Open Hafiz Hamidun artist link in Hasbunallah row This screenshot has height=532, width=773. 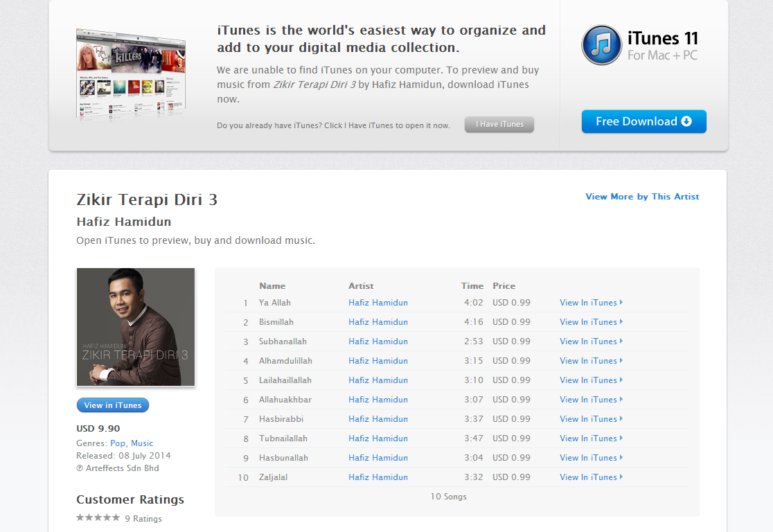378,458
